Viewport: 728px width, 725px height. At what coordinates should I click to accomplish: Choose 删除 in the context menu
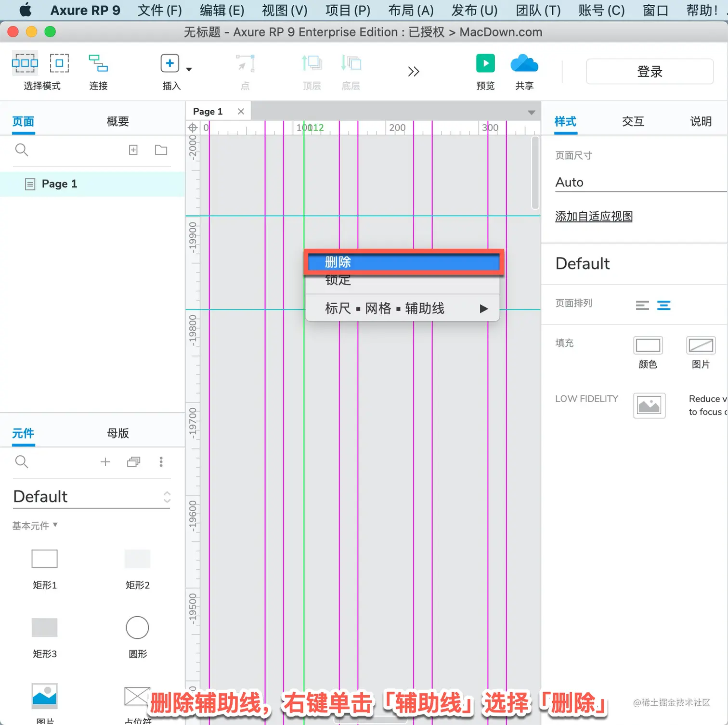pos(403,262)
